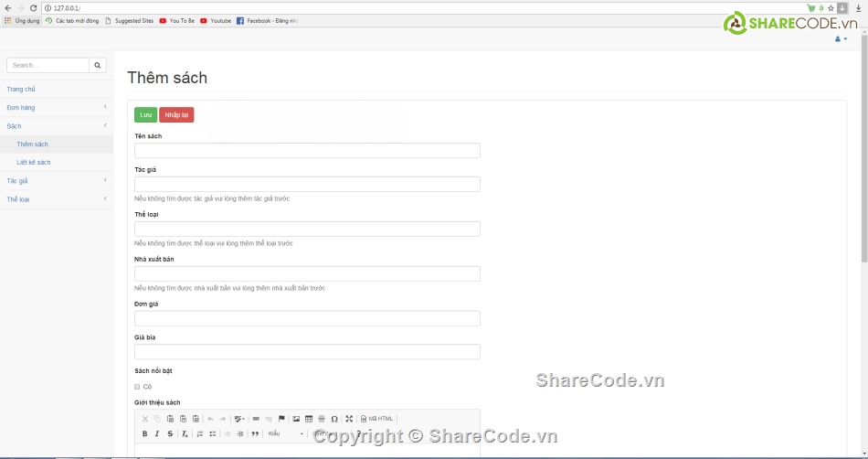The width and height of the screenshot is (868, 459).
Task: Click the Unlink icon
Action: click(269, 419)
